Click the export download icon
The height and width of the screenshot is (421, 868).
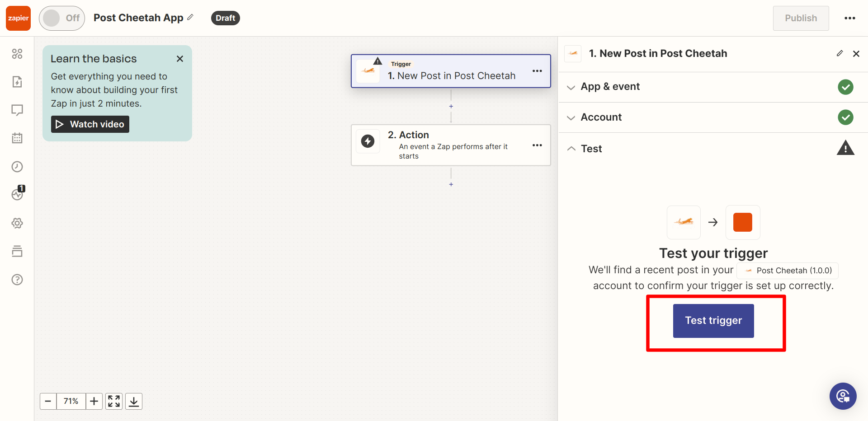pyautogui.click(x=134, y=401)
